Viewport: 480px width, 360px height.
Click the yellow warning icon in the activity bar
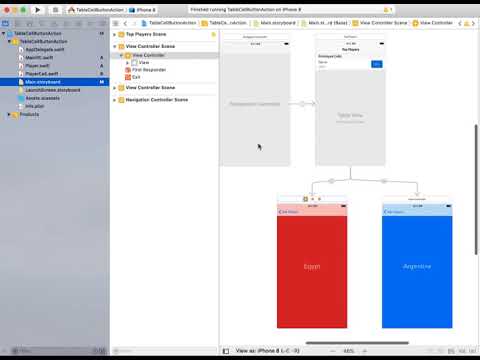(387, 10)
